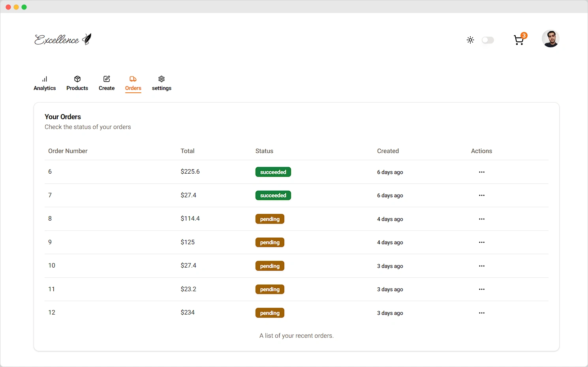Click the Order Number column header
Image resolution: width=588 pixels, height=367 pixels.
click(x=68, y=151)
